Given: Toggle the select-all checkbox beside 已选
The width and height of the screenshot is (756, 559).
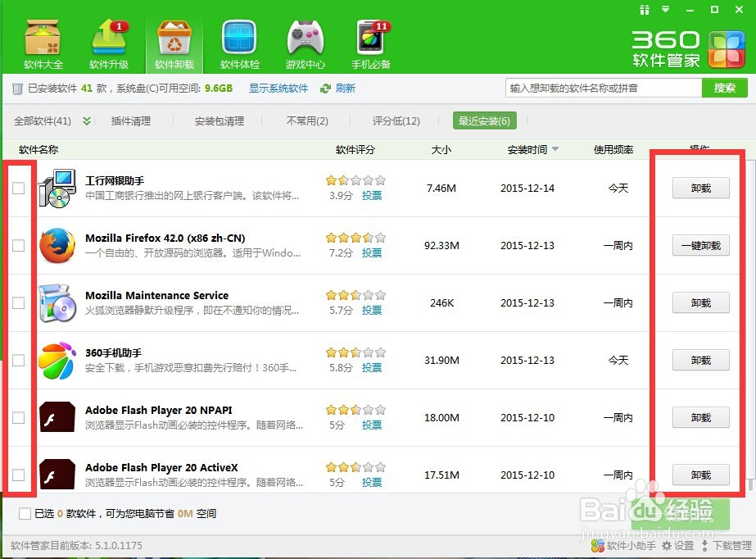Looking at the screenshot, I should [x=25, y=514].
